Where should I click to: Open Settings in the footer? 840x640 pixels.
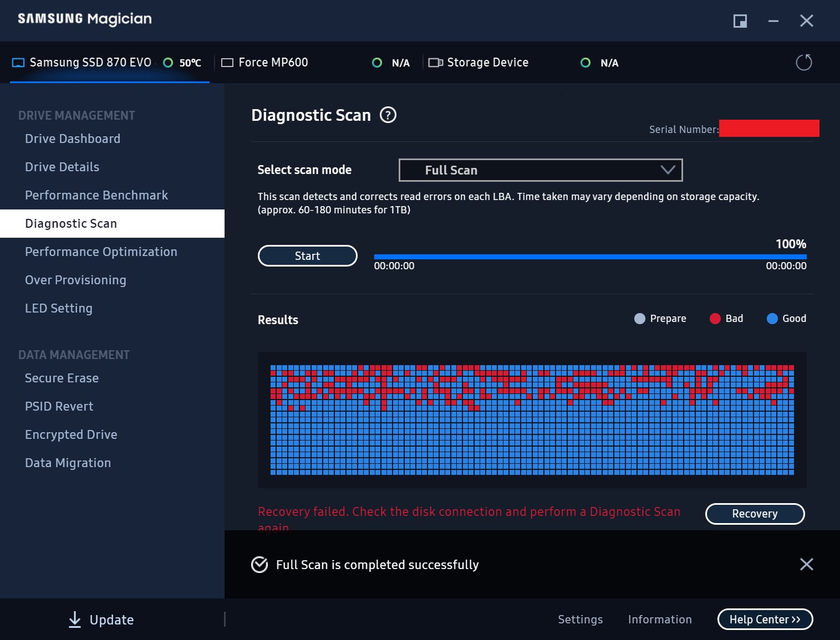(580, 619)
